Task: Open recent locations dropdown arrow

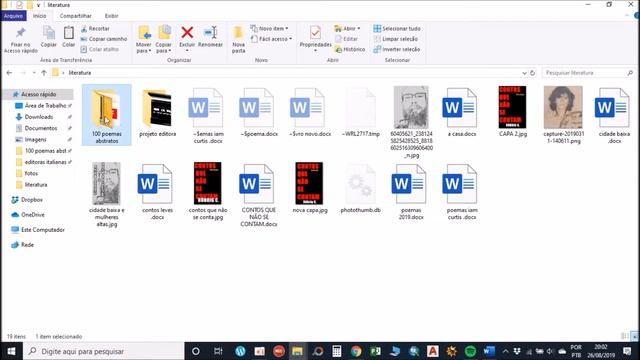Action: tap(34, 73)
